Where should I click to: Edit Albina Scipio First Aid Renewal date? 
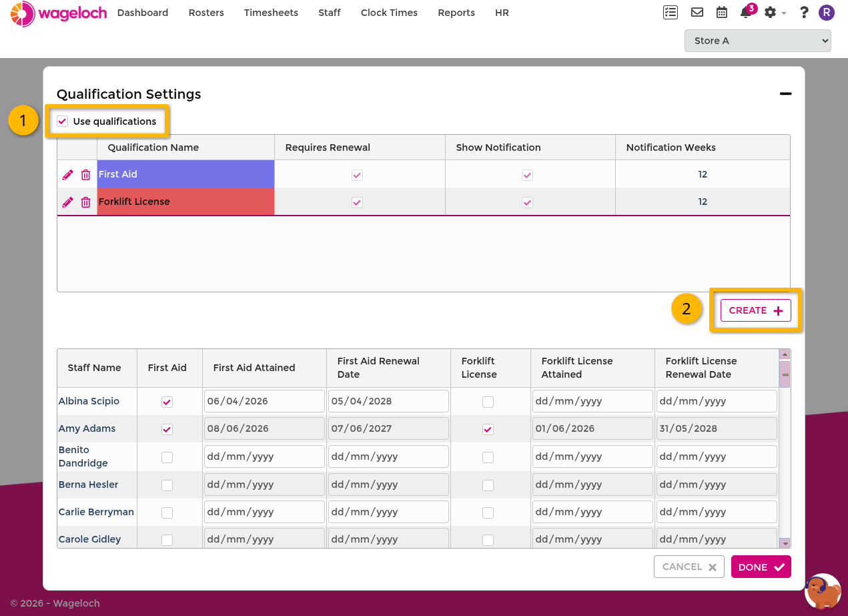click(x=388, y=401)
